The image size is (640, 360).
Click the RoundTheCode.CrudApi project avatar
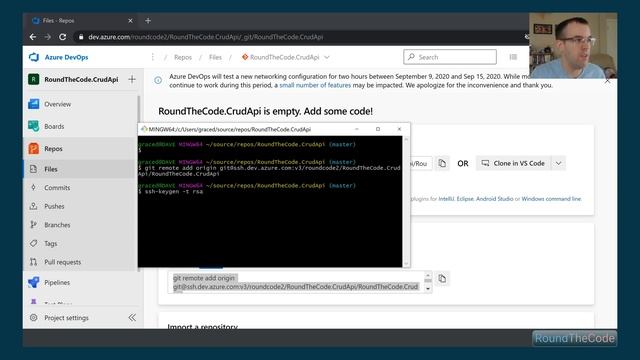click(x=33, y=79)
